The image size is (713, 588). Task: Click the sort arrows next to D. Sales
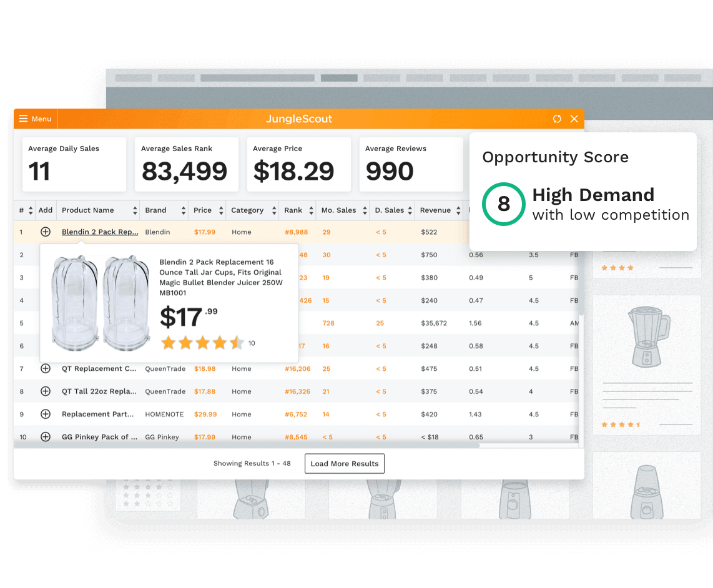[410, 210]
